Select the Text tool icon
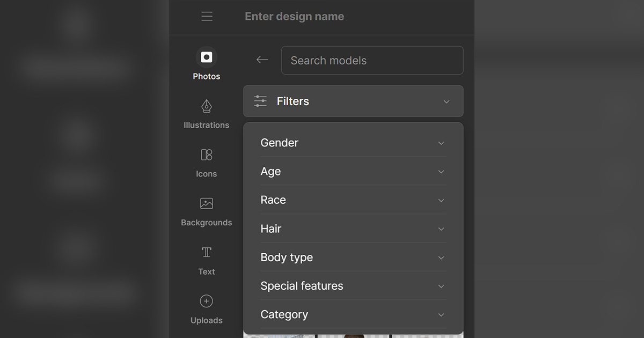 click(207, 252)
